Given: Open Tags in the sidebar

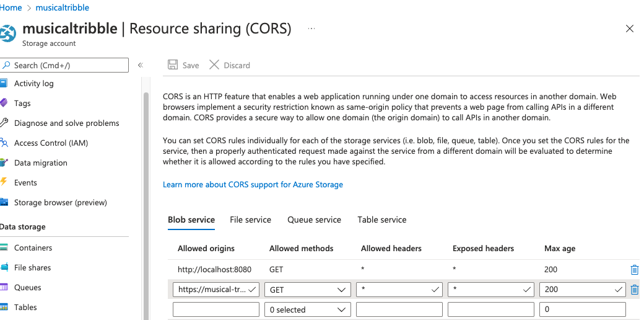Looking at the screenshot, I should [22, 103].
